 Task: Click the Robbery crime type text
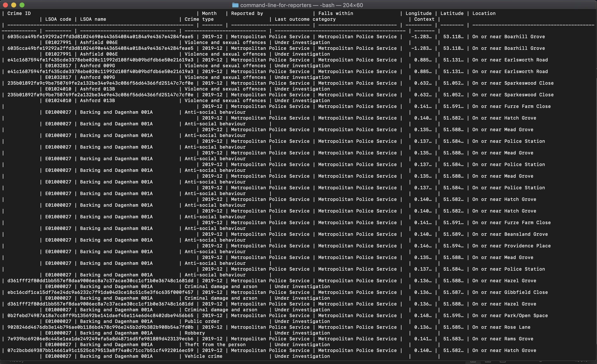pos(195,333)
